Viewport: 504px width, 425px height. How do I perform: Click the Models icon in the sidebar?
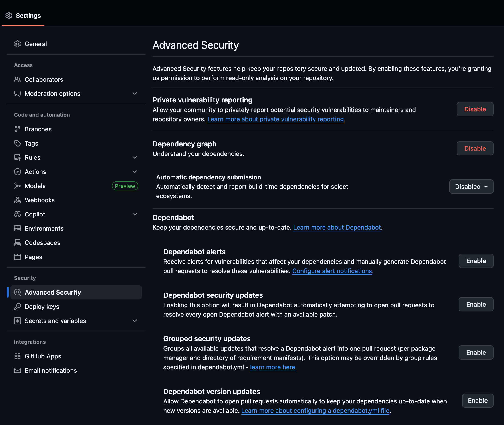point(17,186)
